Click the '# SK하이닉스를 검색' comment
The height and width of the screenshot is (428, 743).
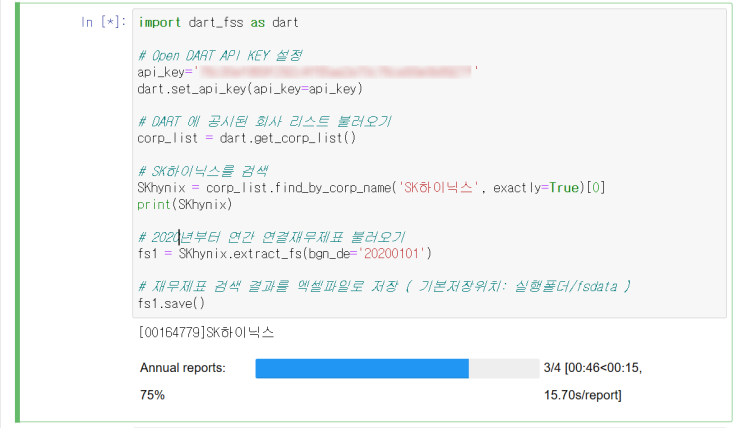click(x=203, y=171)
